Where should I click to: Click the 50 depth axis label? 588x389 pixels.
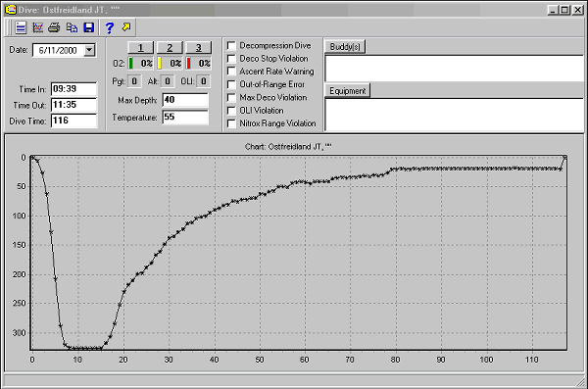(21, 186)
